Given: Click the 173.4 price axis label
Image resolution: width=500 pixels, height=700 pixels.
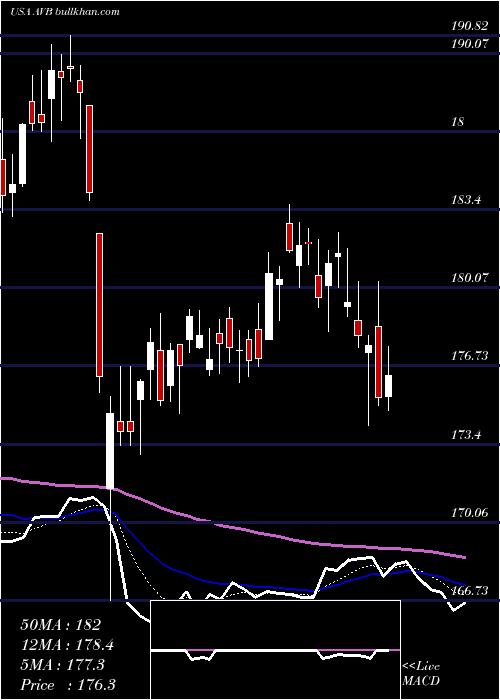Looking at the screenshot, I should [466, 434].
